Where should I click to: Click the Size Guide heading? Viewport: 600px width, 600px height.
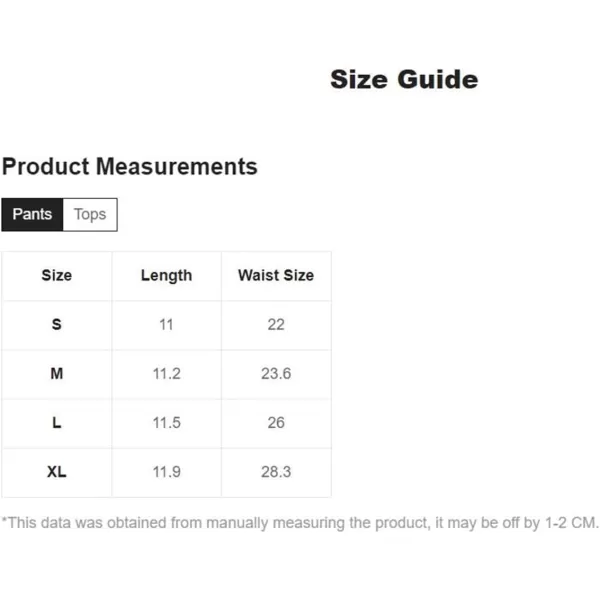coord(404,80)
